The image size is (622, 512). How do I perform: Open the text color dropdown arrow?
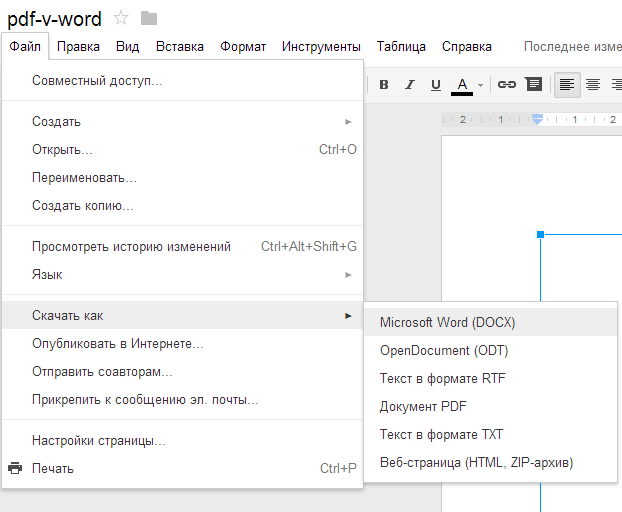[480, 85]
